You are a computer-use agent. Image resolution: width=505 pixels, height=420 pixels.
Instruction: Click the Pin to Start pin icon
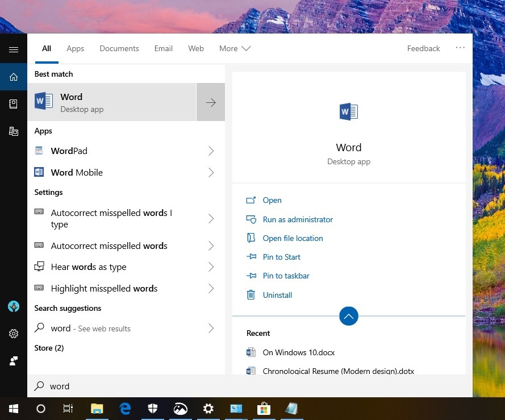coord(251,256)
